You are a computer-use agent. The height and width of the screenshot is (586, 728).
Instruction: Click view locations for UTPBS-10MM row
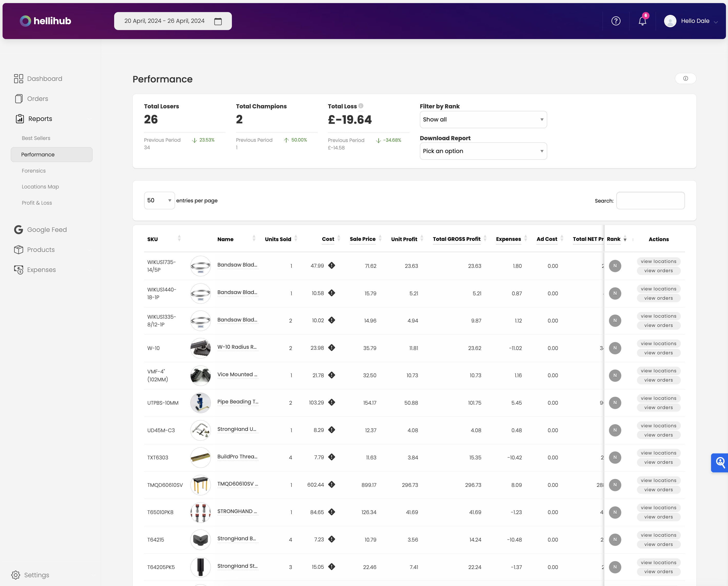coord(658,398)
